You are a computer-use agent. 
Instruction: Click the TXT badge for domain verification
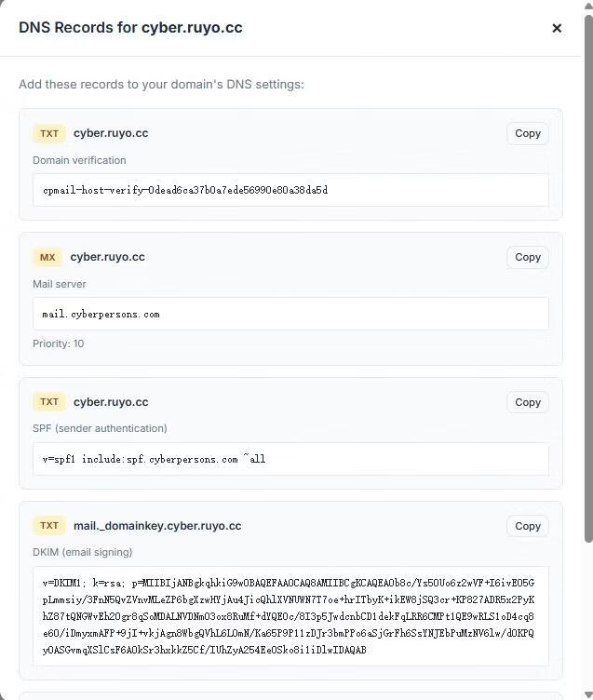[49, 133]
